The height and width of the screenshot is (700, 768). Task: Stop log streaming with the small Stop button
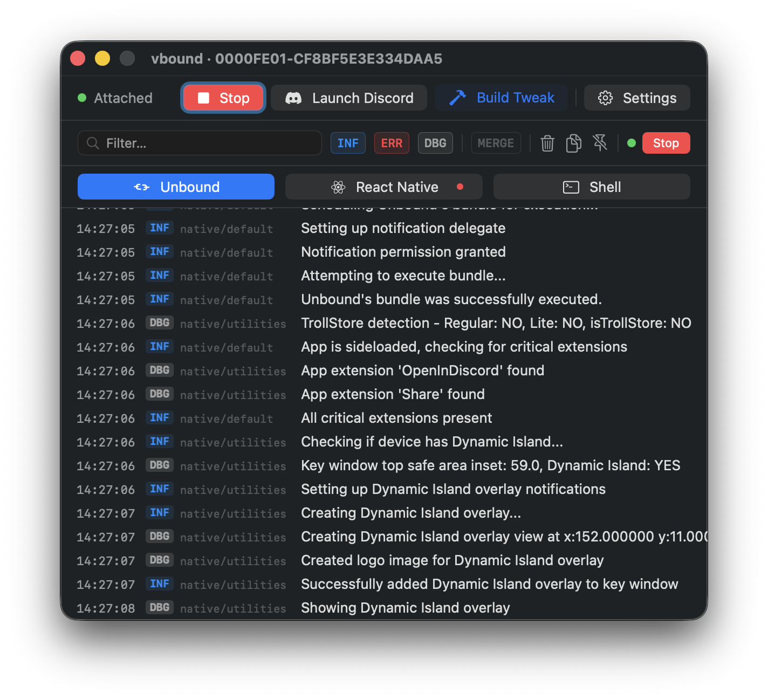666,143
